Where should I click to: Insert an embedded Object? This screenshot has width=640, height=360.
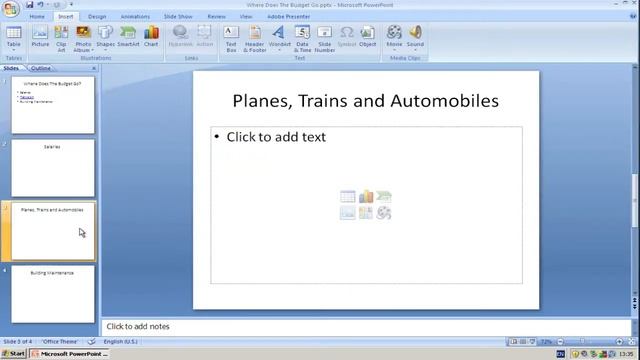click(x=367, y=37)
